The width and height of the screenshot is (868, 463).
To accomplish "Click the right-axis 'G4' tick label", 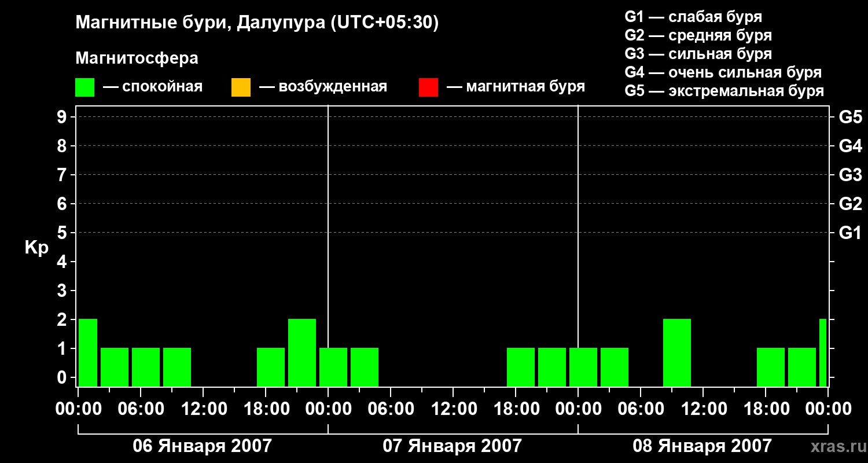I will (850, 146).
